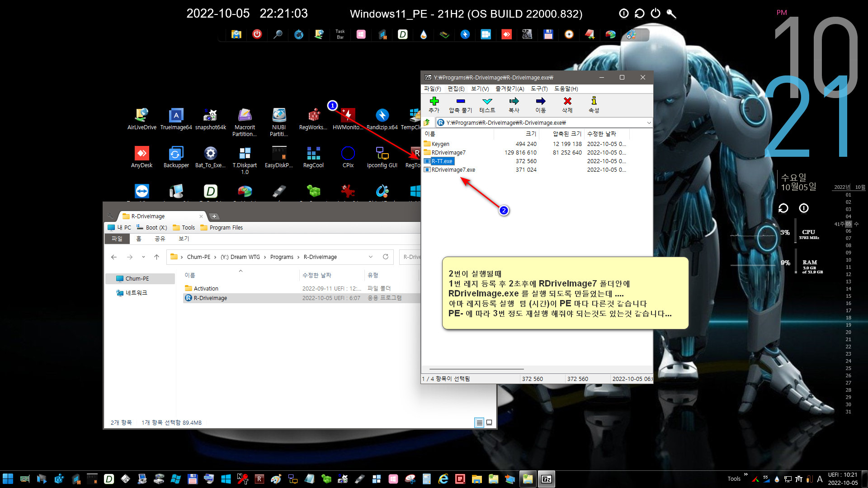Open 보기 ribbon tab in Explorer
The image size is (868, 488).
[x=184, y=239]
